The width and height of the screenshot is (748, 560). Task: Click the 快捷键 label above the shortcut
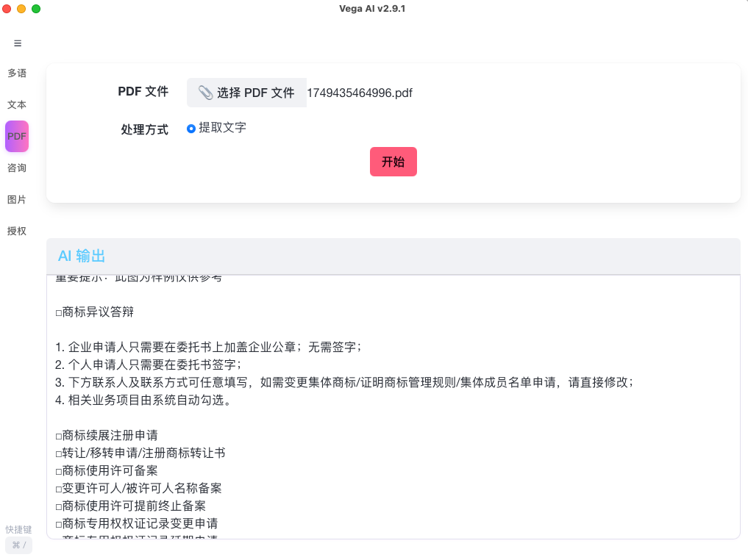click(18, 529)
